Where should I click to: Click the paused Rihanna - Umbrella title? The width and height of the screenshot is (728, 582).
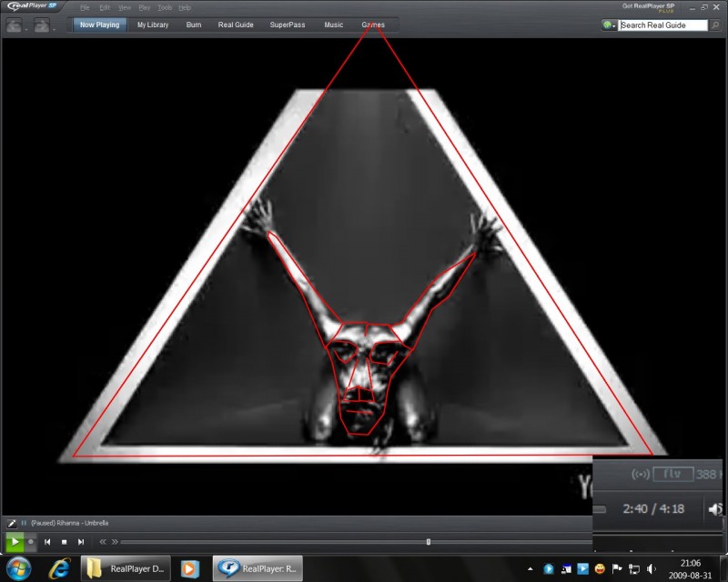coord(70,523)
